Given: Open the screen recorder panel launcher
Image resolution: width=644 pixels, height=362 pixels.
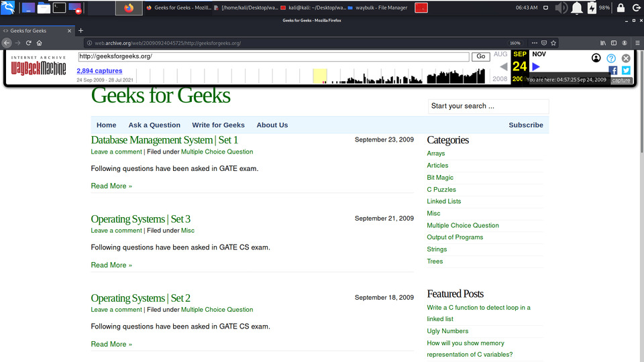Looking at the screenshot, I should pyautogui.click(x=75, y=8).
